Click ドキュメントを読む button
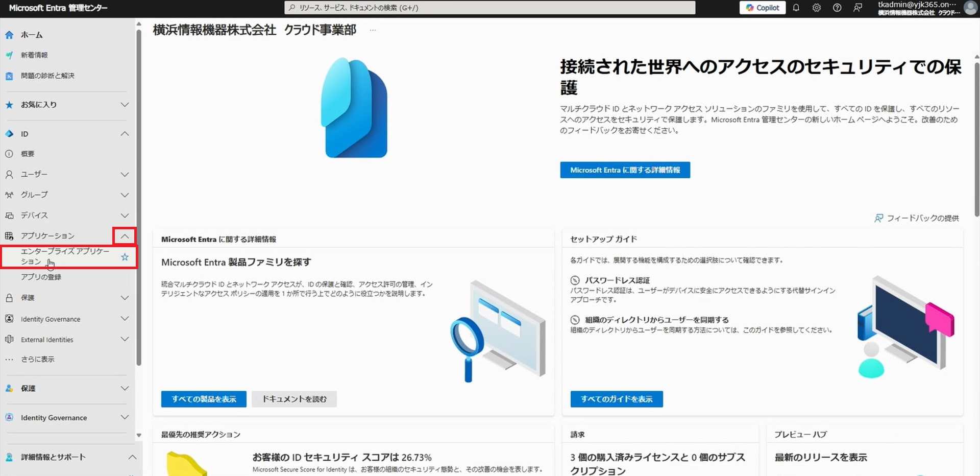Screen dimensions: 980x476 295,399
